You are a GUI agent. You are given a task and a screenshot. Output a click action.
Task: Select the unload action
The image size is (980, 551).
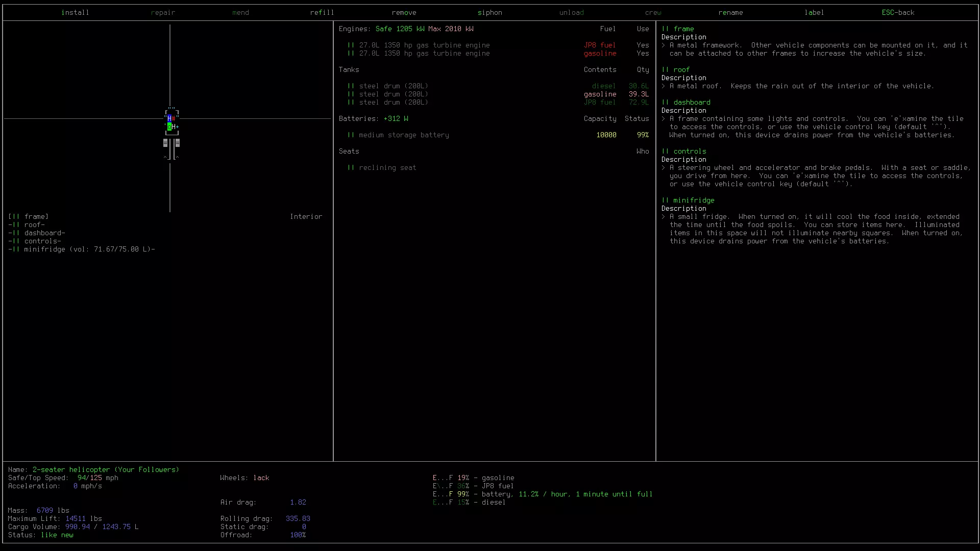click(571, 12)
